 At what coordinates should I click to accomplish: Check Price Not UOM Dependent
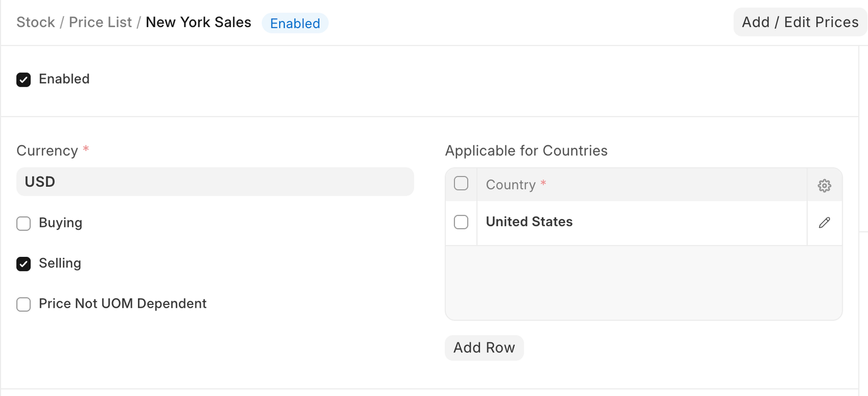(x=23, y=304)
